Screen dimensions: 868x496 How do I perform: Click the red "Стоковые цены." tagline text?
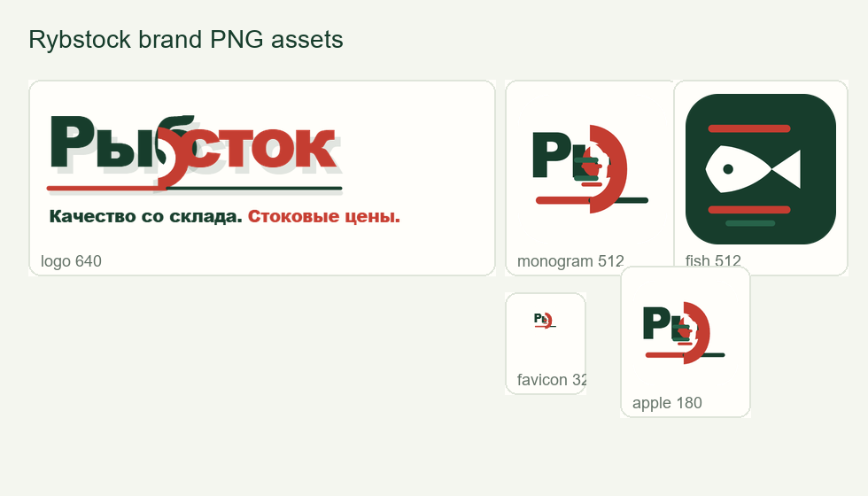pyautogui.click(x=324, y=216)
